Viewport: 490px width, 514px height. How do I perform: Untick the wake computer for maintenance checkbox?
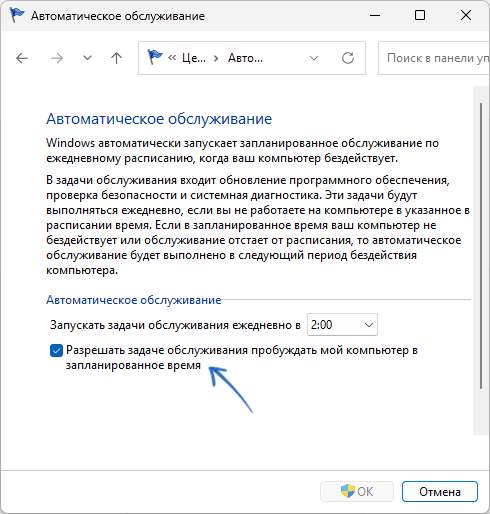click(x=56, y=351)
